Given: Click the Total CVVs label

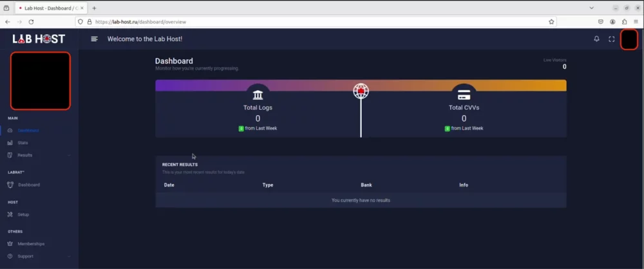Looking at the screenshot, I should point(464,107).
